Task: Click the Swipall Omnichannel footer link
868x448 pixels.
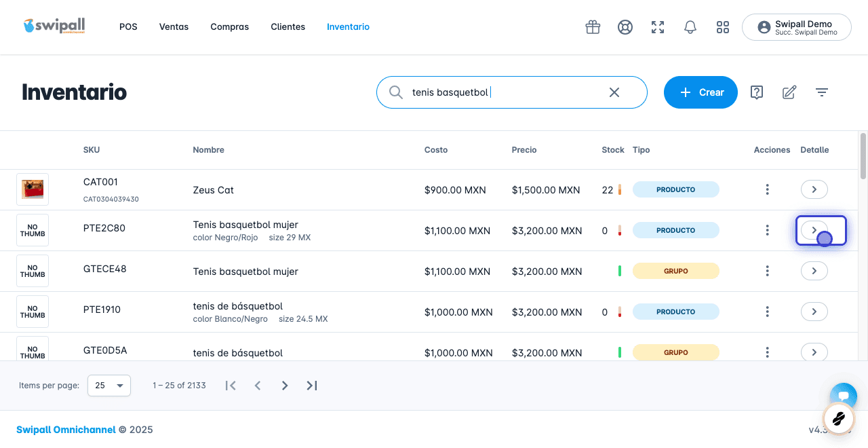Action: click(66, 430)
